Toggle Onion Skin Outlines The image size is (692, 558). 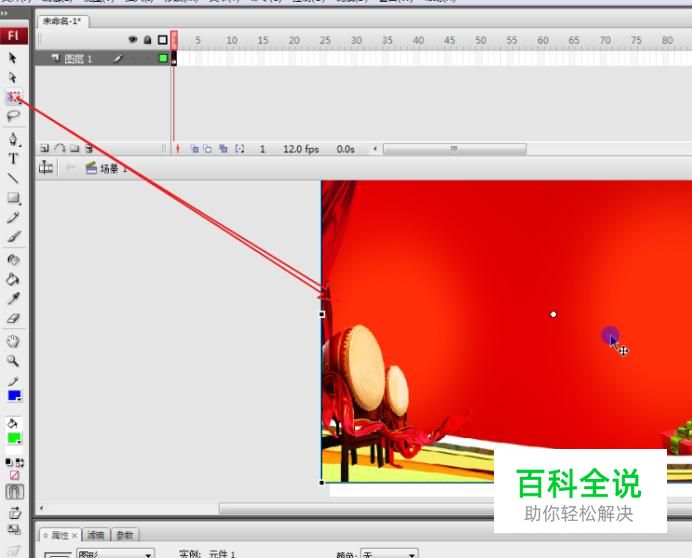point(207,149)
